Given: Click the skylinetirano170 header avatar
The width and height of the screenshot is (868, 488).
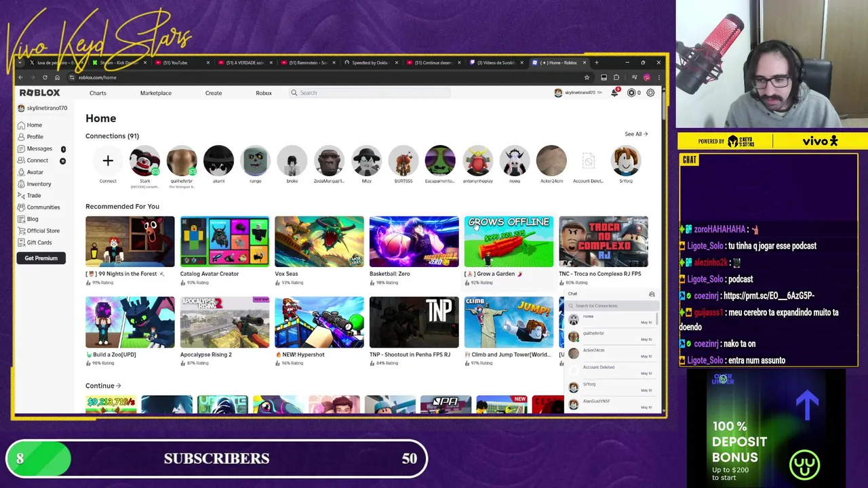Looking at the screenshot, I should click(558, 93).
